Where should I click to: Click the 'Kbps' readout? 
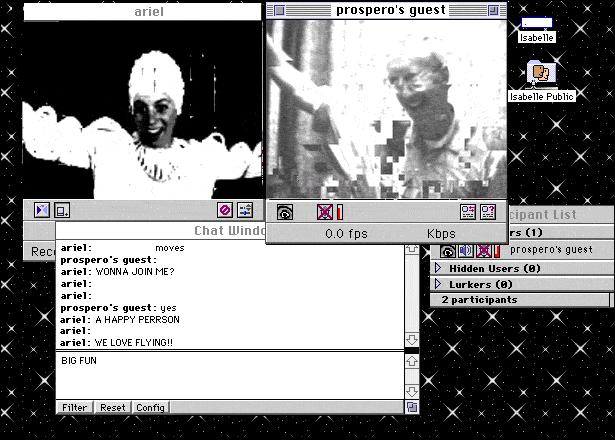pyautogui.click(x=441, y=234)
